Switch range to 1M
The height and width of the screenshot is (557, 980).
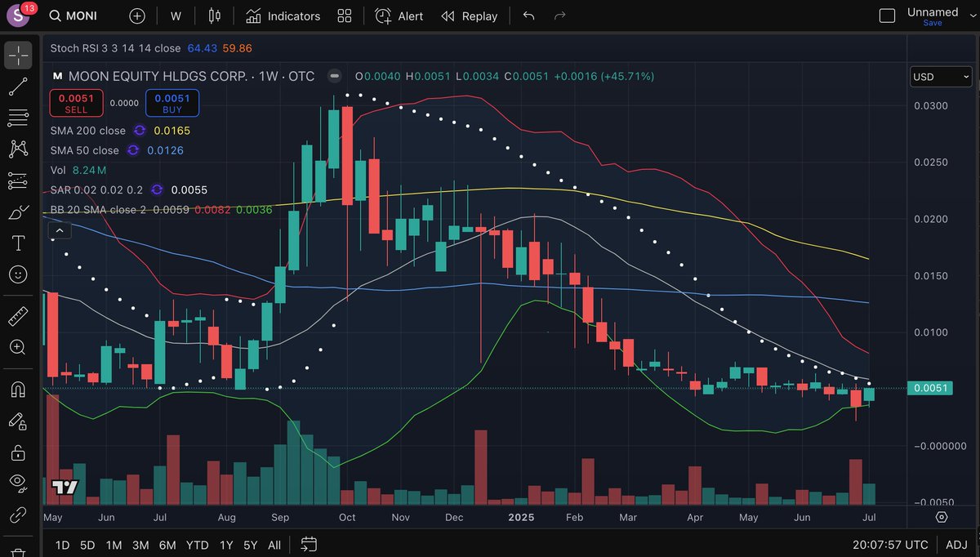pos(114,545)
